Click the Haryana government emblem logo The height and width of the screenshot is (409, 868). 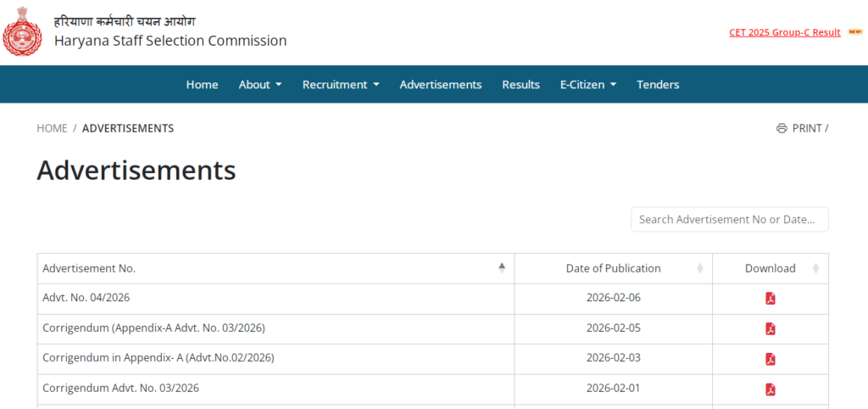click(22, 31)
